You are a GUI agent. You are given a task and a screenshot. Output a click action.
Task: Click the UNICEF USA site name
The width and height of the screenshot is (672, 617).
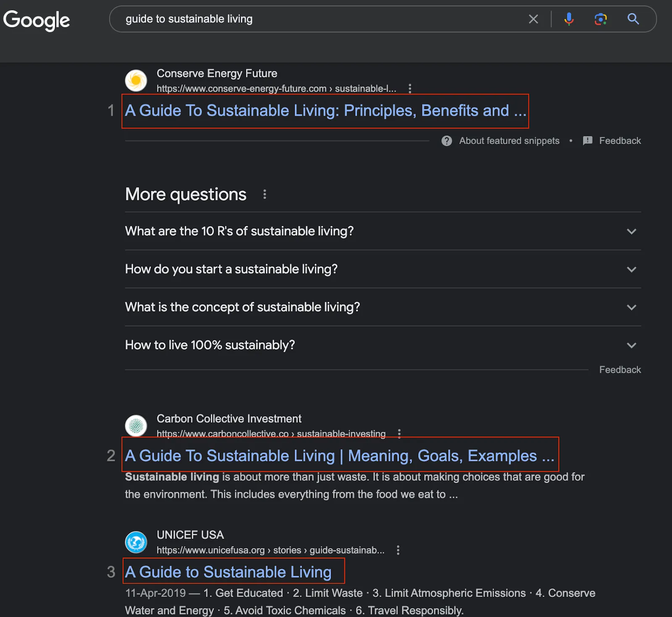tap(190, 535)
